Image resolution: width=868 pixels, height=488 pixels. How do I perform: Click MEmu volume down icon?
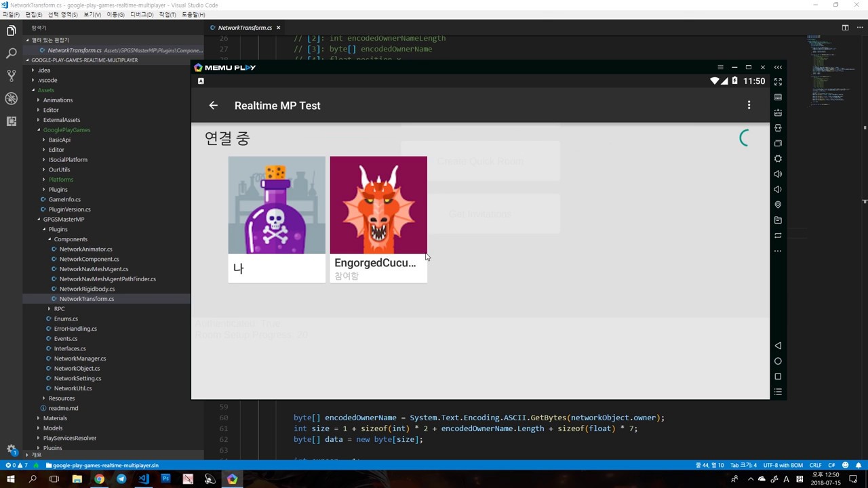click(778, 190)
